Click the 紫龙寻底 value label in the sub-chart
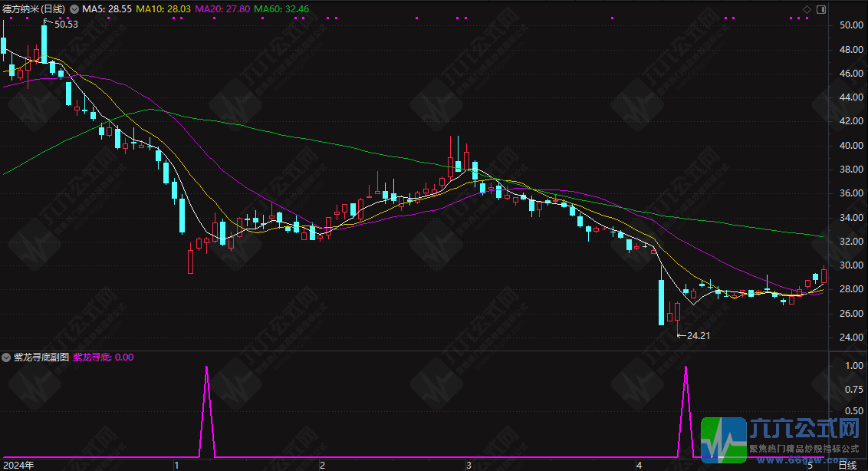The image size is (868, 471). click(104, 357)
